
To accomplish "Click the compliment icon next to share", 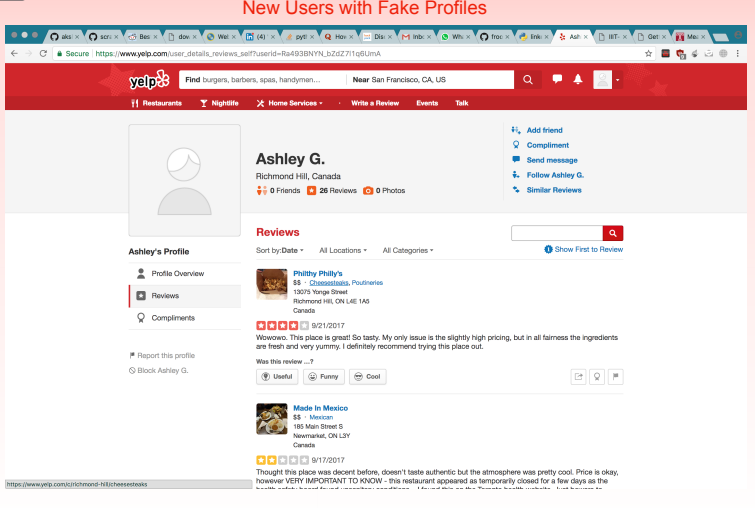I will tap(597, 377).
